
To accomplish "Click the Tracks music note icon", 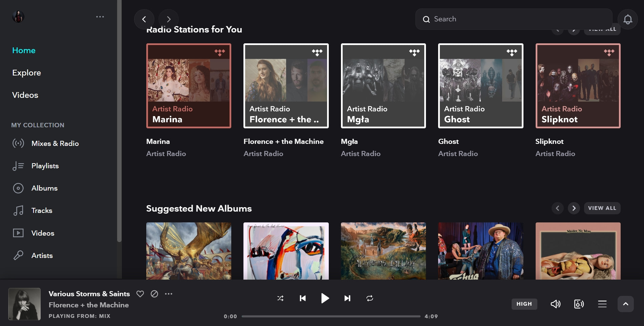I will point(18,210).
